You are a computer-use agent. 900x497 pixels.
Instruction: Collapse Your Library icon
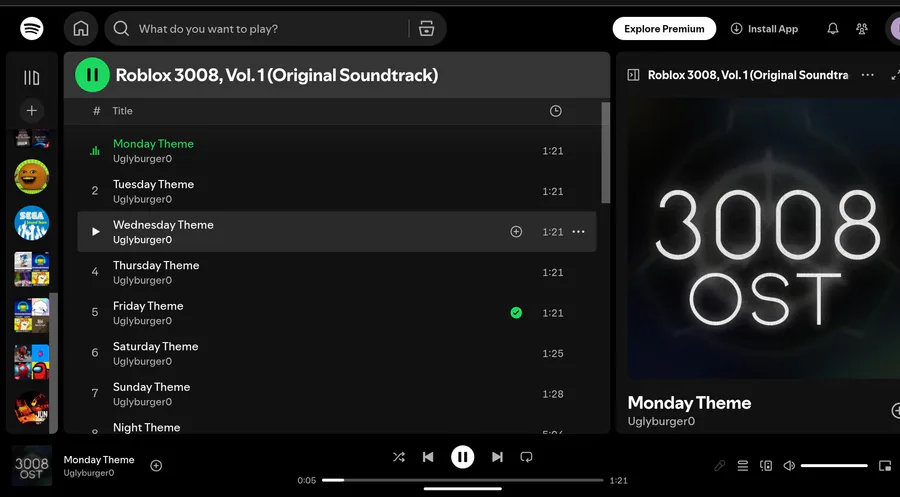click(32, 77)
